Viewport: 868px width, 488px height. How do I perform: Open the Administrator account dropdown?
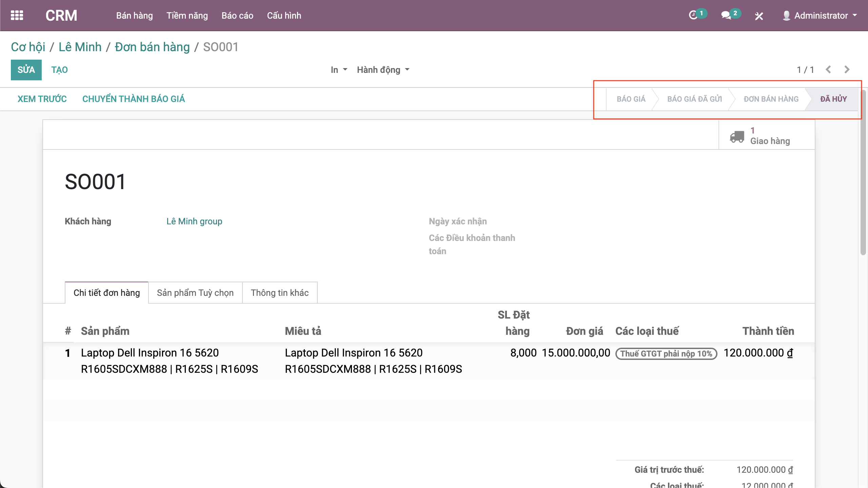[x=825, y=16]
